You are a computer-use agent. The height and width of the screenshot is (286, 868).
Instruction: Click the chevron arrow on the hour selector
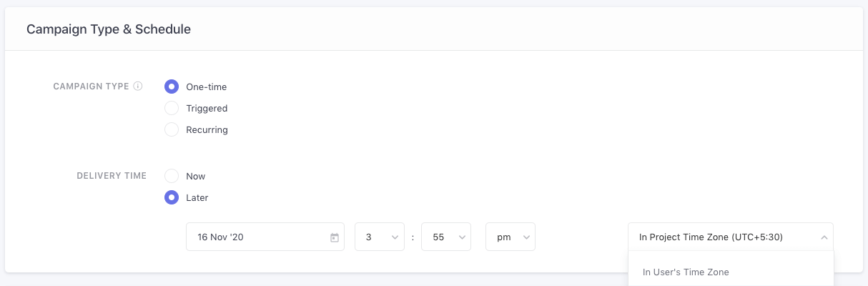coord(395,237)
